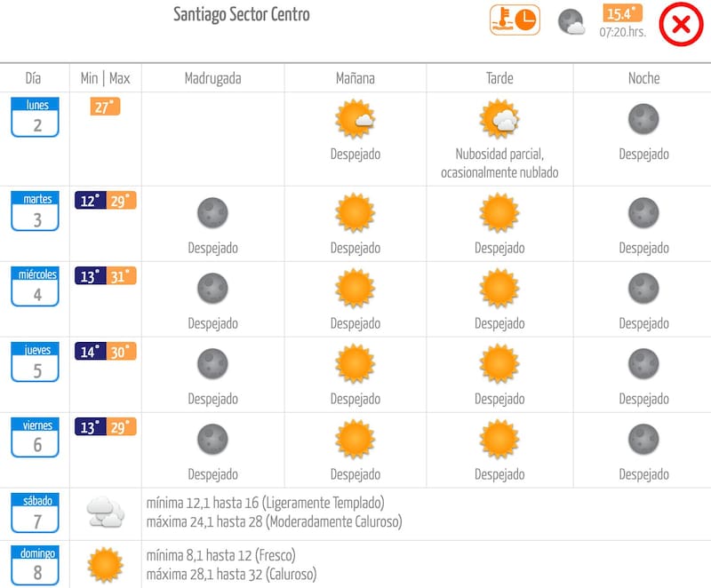
Task: Open jueves 5 day tile
Action: pos(36,362)
